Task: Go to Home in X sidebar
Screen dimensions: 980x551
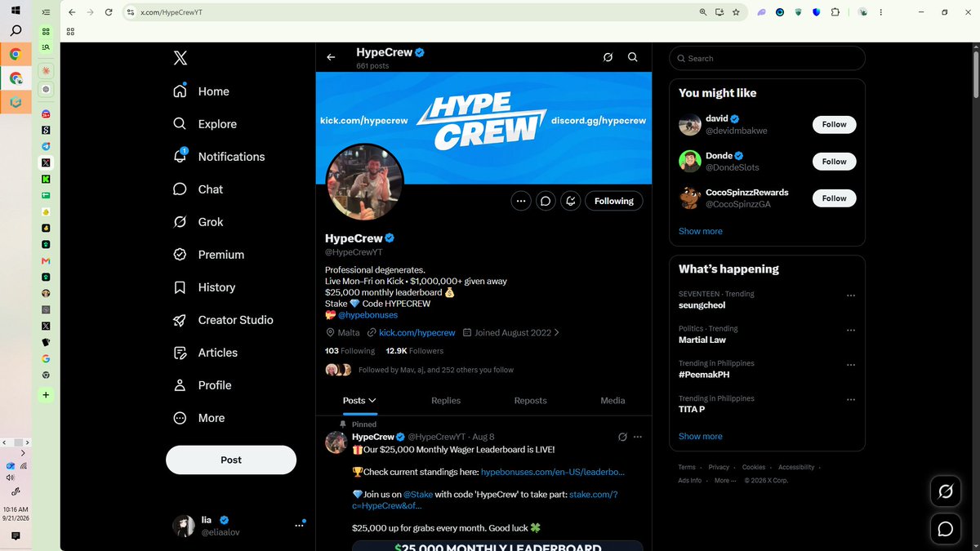Action: click(201, 91)
